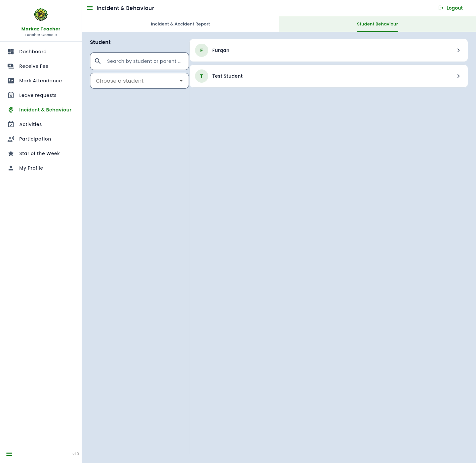Select Incident & Behaviour menu label

[x=45, y=110]
